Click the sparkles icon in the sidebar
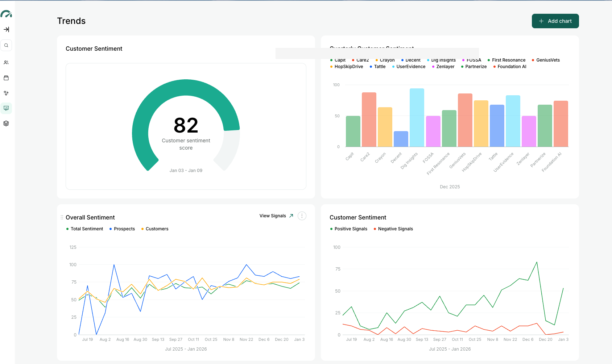 tap(6, 93)
